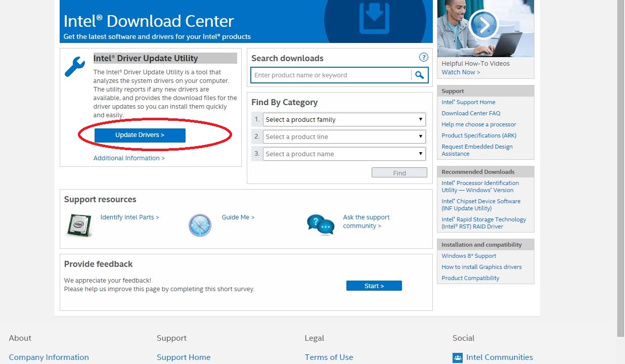
Task: Click the Update Drivers button
Action: click(x=140, y=135)
